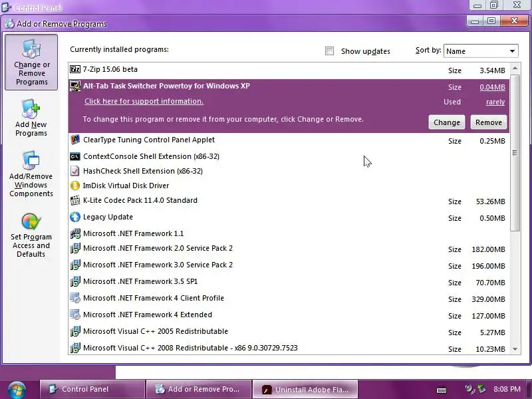Open Set Program Access and Defaults
This screenshot has height=399, width=532.
pos(31,235)
